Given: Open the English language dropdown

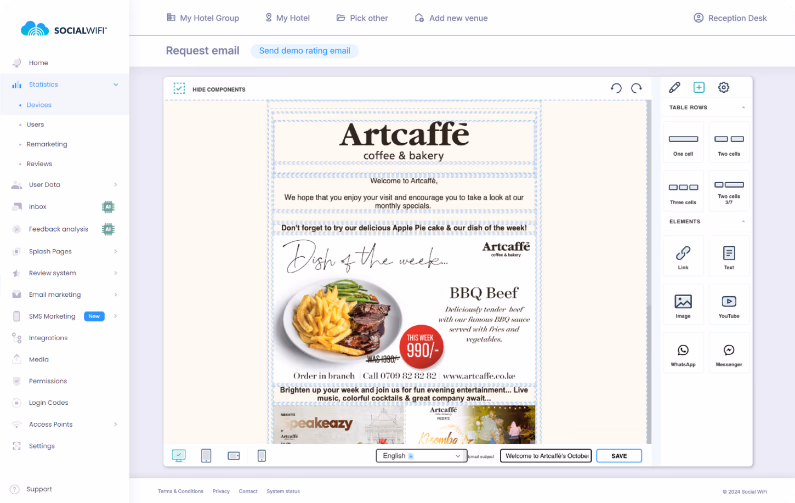Looking at the screenshot, I should tap(421, 456).
